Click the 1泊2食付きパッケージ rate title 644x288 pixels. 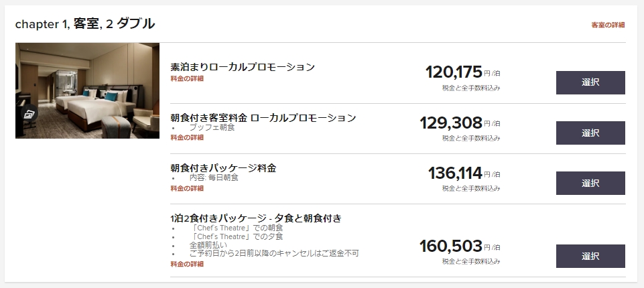pyautogui.click(x=256, y=218)
